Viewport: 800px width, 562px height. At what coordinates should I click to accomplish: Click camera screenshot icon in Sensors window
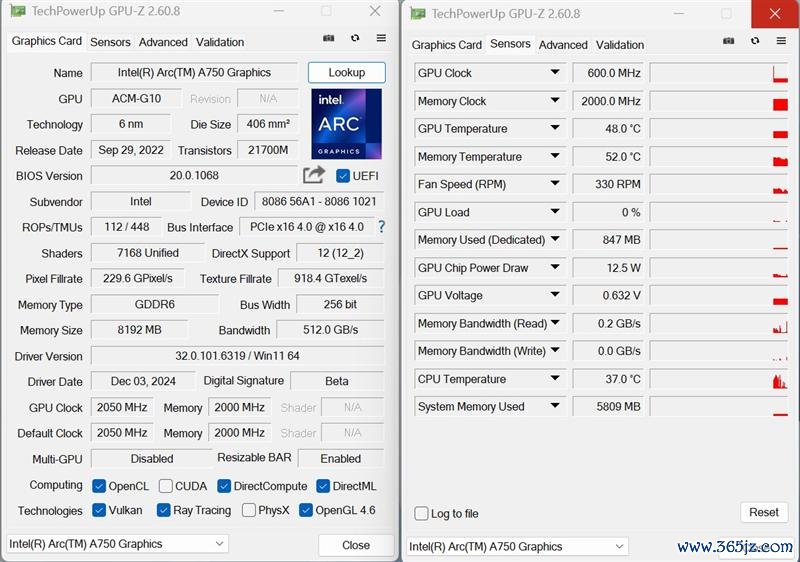pos(729,40)
